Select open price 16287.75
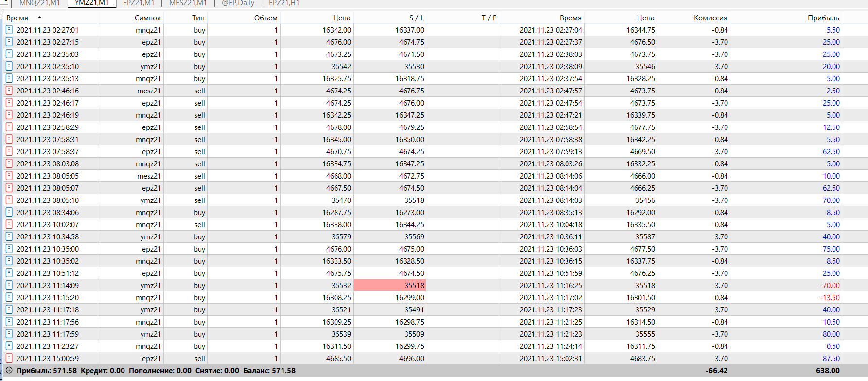The width and height of the screenshot is (868, 381). (x=337, y=213)
